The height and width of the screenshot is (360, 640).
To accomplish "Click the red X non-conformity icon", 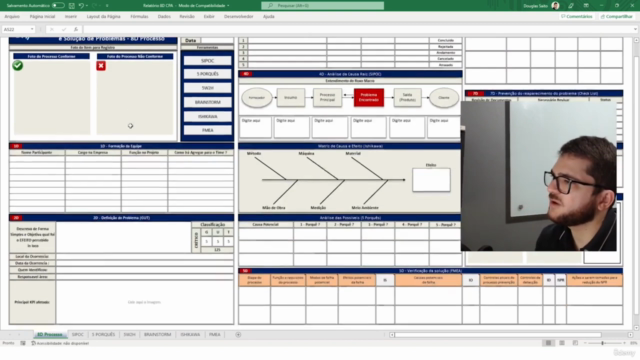I will [x=101, y=66].
